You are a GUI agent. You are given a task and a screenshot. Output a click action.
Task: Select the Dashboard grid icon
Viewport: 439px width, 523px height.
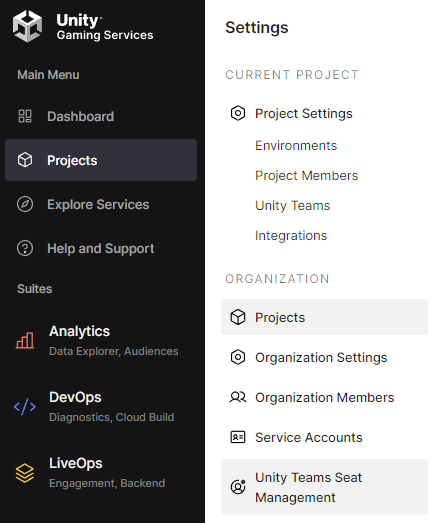click(25, 116)
